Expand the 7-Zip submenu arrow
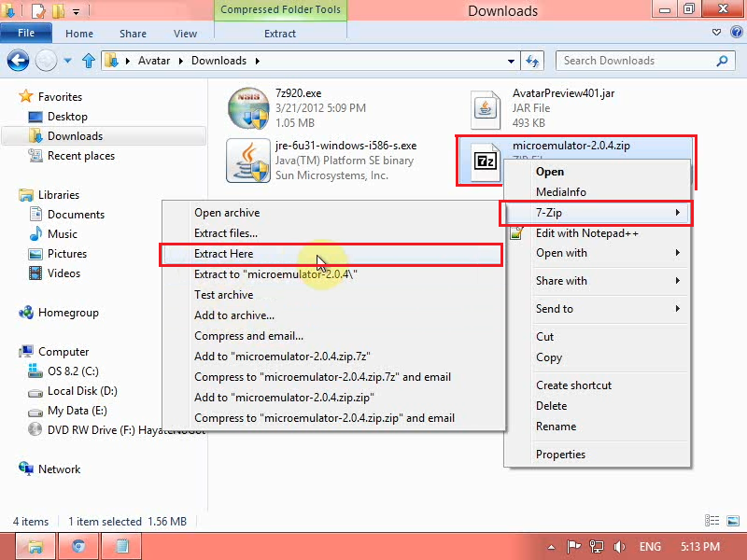Image resolution: width=747 pixels, height=560 pixels. (678, 213)
